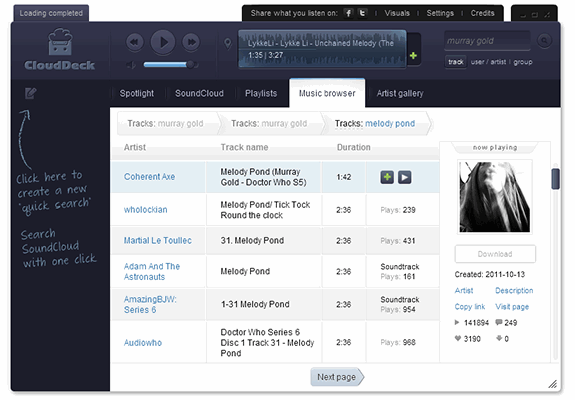Viewport: 575px width, 400px height.
Task: Add Coherent Axe track with green plus
Action: [x=387, y=177]
